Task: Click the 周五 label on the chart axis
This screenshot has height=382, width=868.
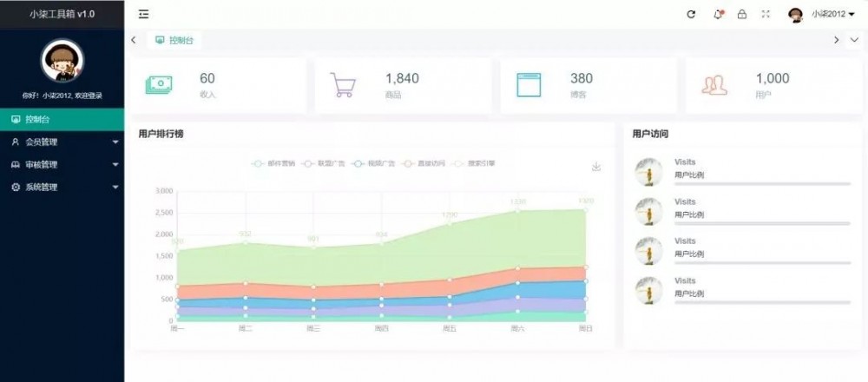Action: 449,329
